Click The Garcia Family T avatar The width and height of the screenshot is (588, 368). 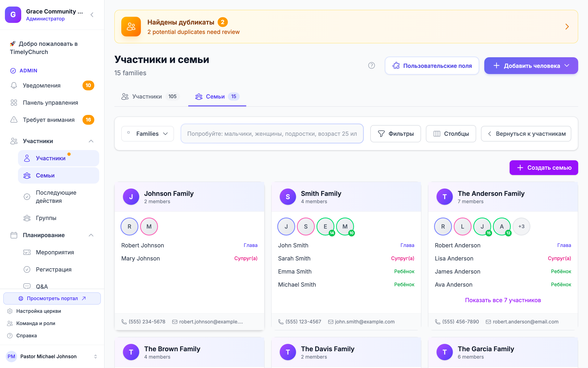(x=445, y=352)
